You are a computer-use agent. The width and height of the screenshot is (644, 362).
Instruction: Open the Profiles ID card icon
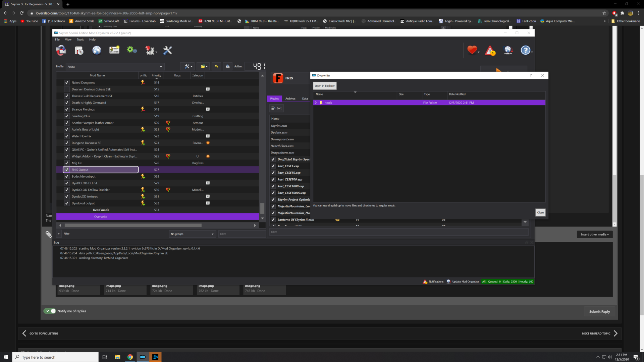click(114, 50)
